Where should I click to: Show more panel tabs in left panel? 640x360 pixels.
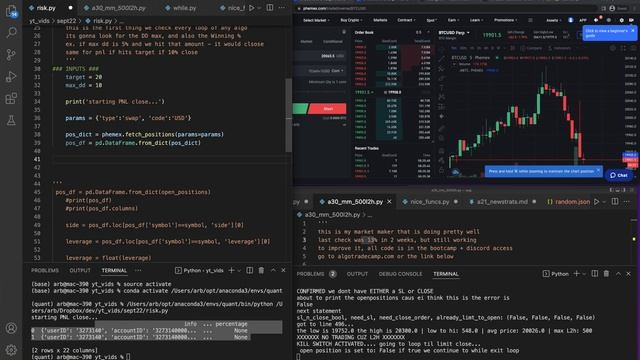138,270
